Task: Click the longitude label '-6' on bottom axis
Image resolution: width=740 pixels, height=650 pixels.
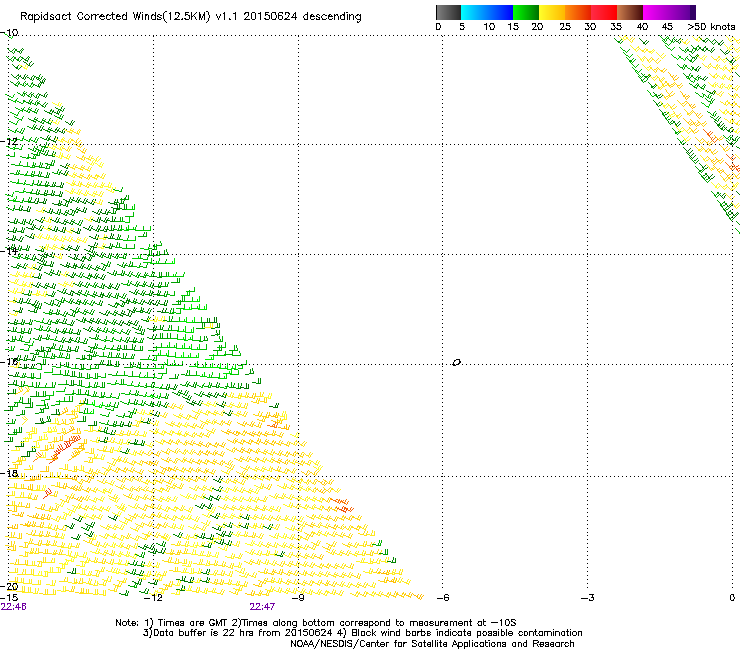Action: [443, 598]
